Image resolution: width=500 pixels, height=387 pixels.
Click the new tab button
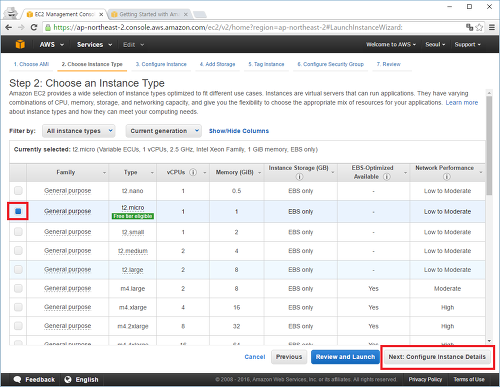coord(200,14)
